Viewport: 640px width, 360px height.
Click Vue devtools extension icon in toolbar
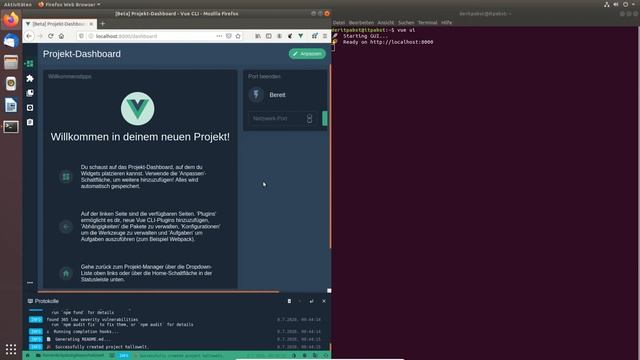pyautogui.click(x=301, y=36)
